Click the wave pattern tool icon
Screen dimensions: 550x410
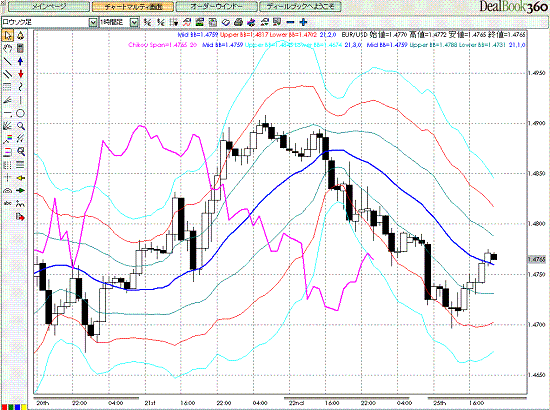point(21,203)
